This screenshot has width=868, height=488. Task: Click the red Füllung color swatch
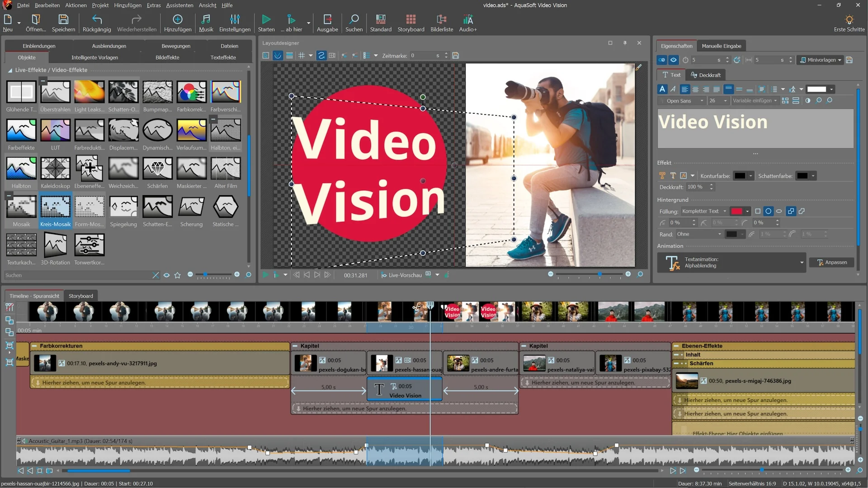[737, 211]
